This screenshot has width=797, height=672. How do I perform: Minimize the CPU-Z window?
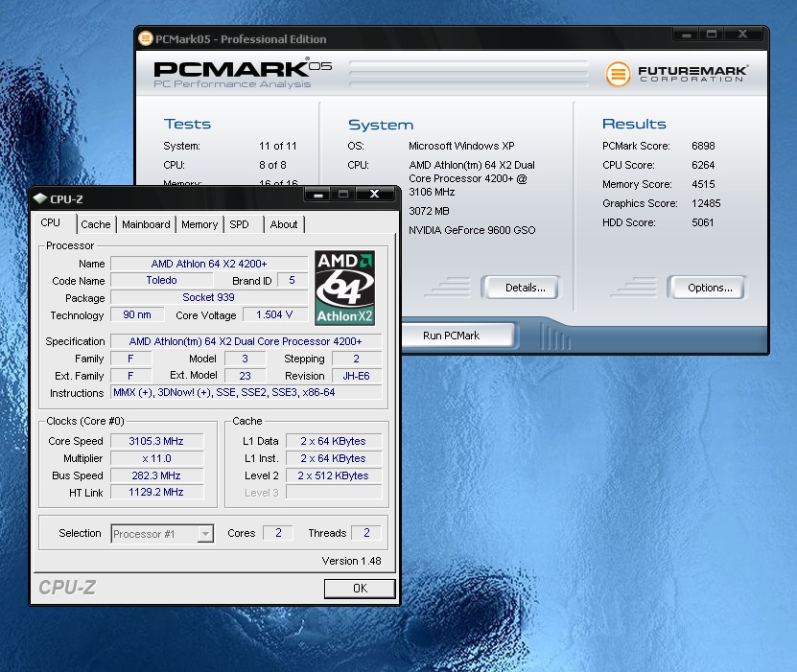pos(318,194)
